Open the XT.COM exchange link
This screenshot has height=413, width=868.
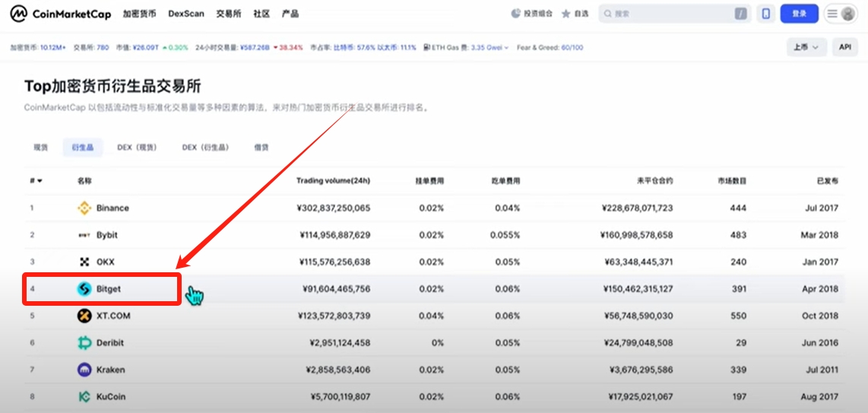[x=112, y=316]
